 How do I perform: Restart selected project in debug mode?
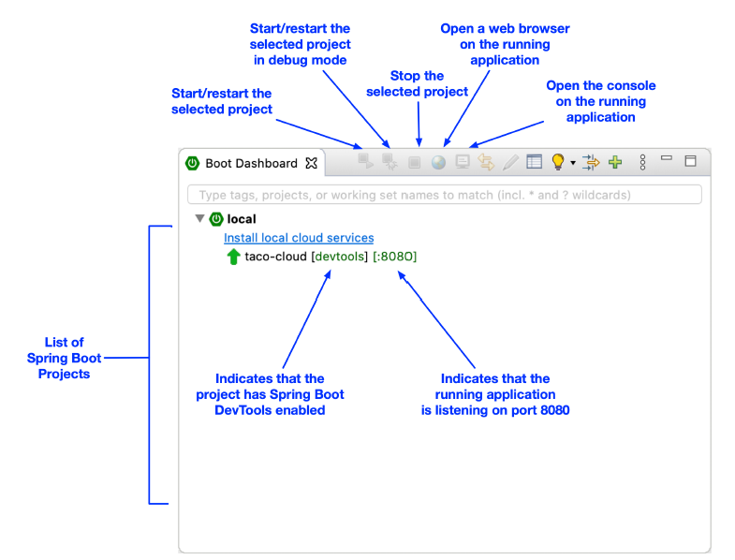click(x=390, y=163)
